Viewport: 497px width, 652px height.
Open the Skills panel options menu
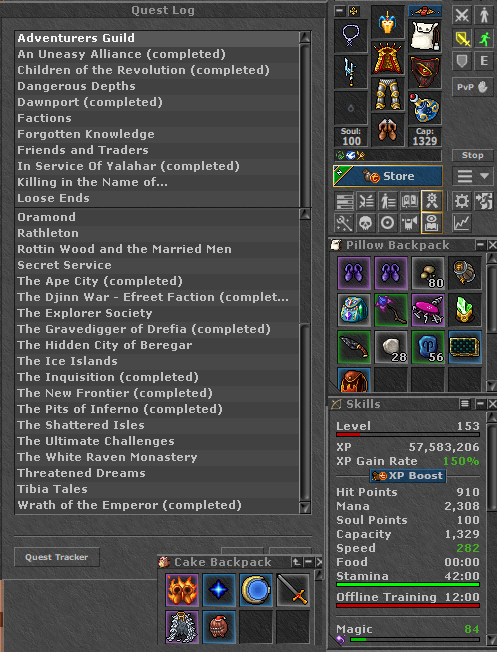pos(465,404)
